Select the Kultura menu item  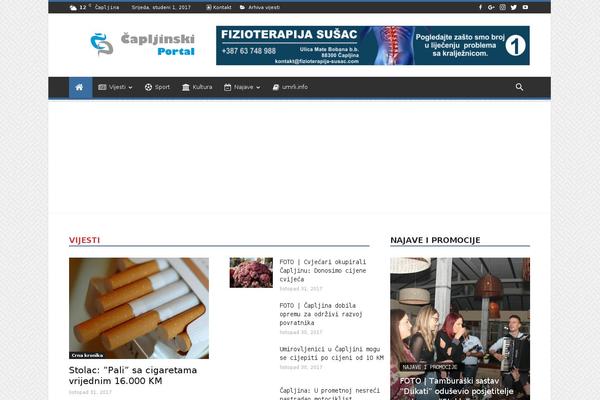(197, 87)
